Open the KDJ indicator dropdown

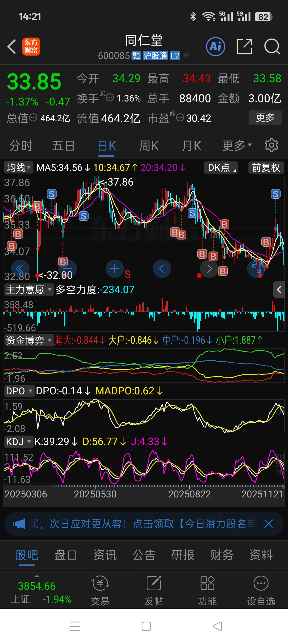pyautogui.click(x=19, y=442)
